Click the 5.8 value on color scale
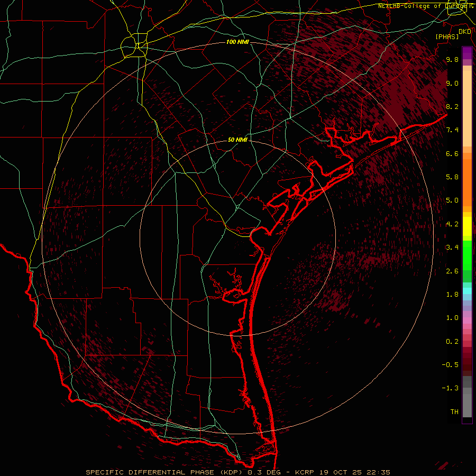The width and height of the screenshot is (476, 476). tap(452, 177)
